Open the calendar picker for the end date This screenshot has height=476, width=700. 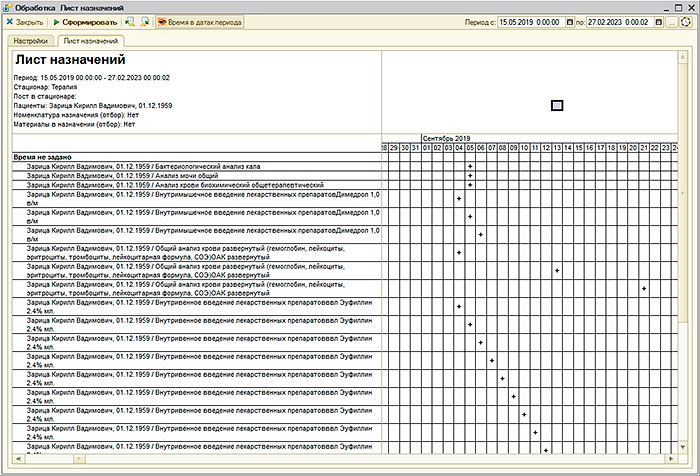(x=657, y=21)
